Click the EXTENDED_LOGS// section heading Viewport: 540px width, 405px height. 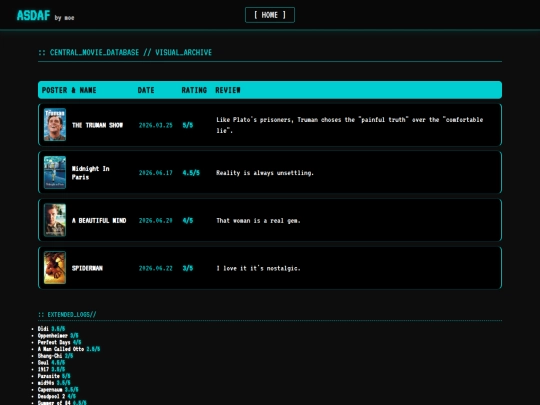67,314
